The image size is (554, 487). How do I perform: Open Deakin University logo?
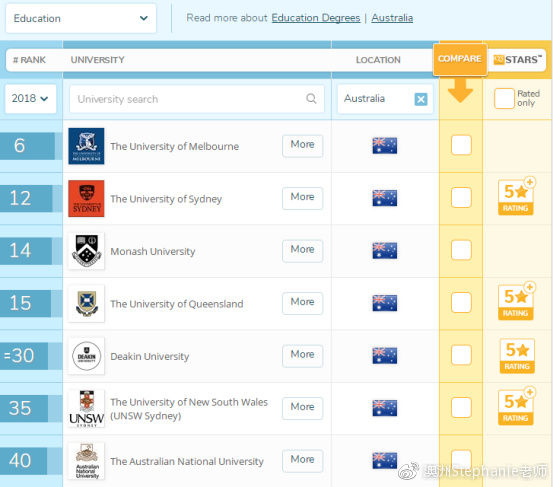click(x=86, y=356)
